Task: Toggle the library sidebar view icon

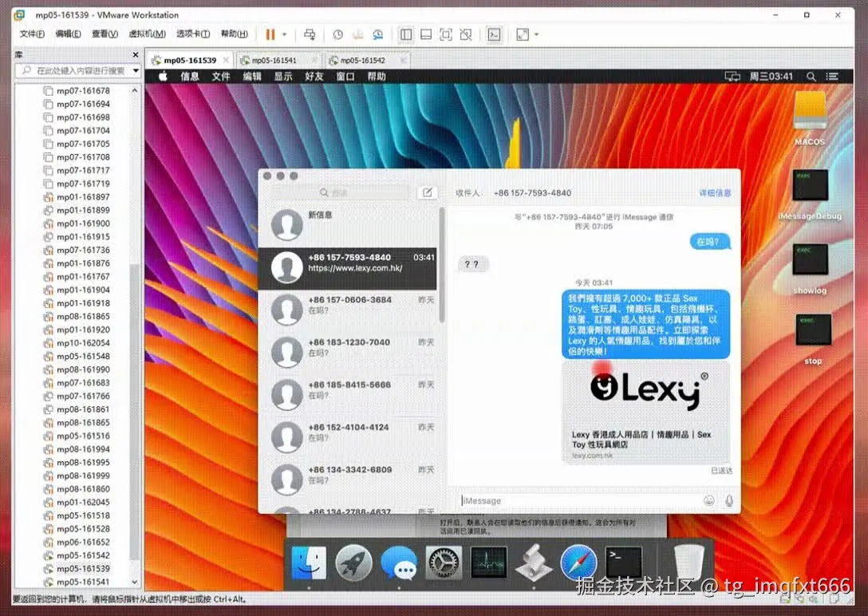Action: click(x=406, y=34)
